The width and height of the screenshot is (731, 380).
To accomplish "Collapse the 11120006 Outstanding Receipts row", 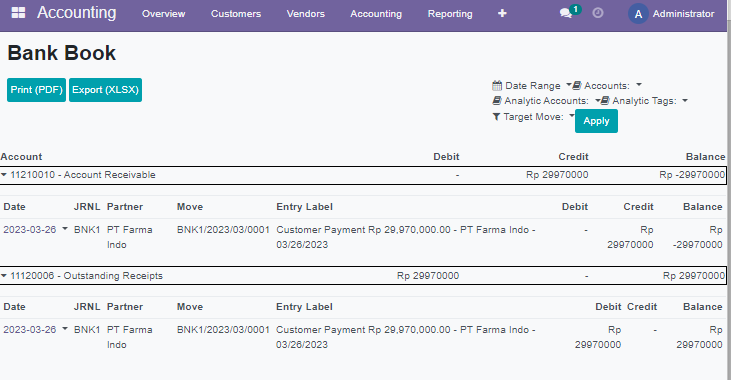I will 4,276.
